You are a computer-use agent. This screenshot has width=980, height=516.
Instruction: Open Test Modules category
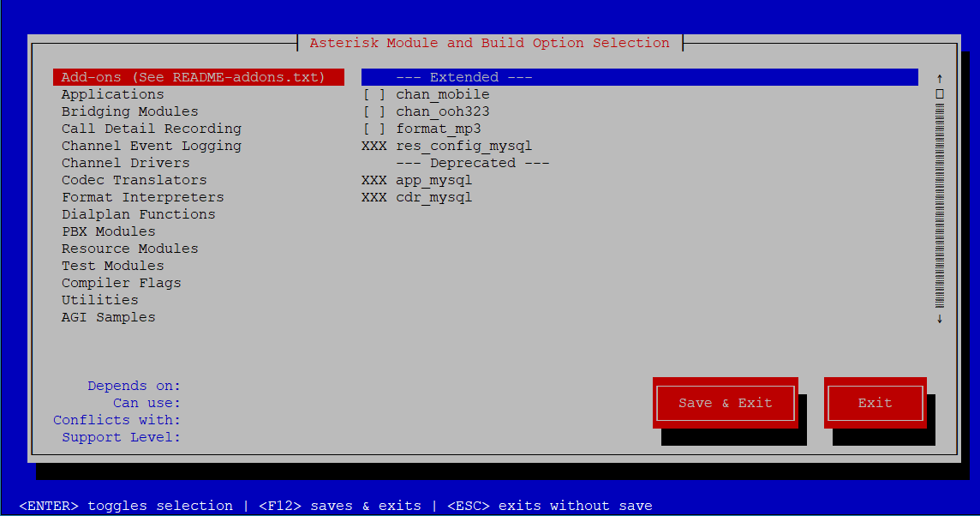coord(112,266)
